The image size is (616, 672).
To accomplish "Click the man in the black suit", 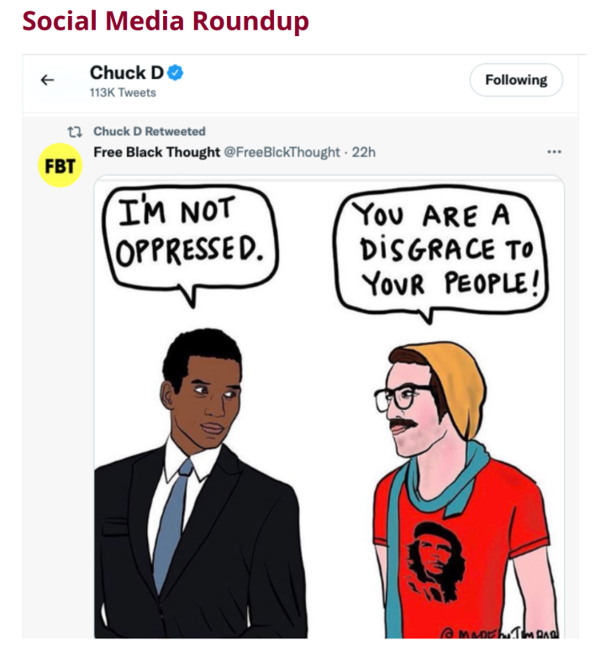I will coord(201,484).
